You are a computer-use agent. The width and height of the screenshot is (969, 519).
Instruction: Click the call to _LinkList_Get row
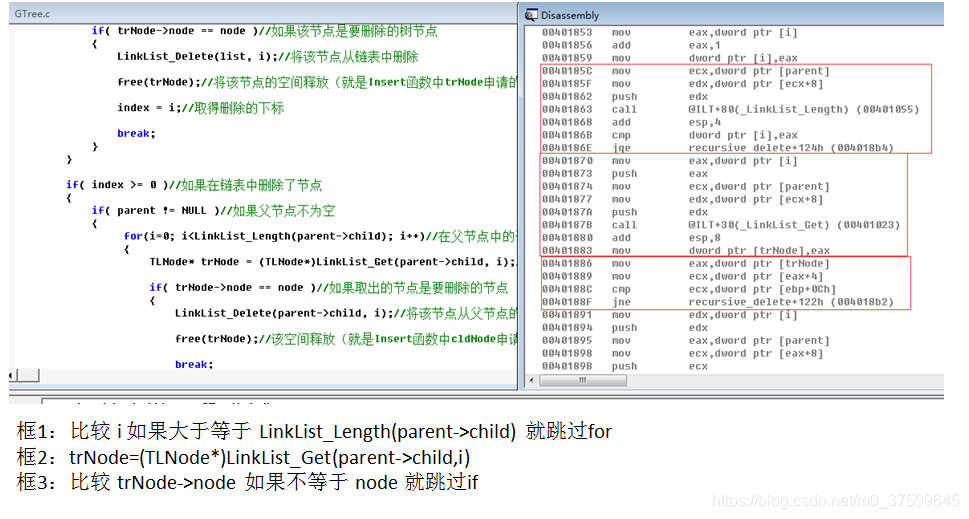pos(721,225)
